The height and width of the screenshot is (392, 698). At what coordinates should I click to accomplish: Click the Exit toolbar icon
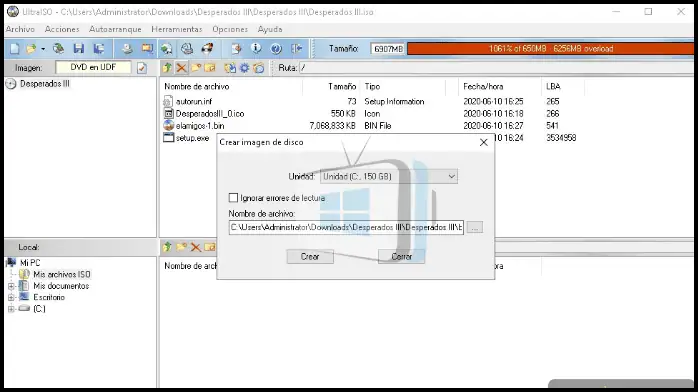(x=296, y=48)
